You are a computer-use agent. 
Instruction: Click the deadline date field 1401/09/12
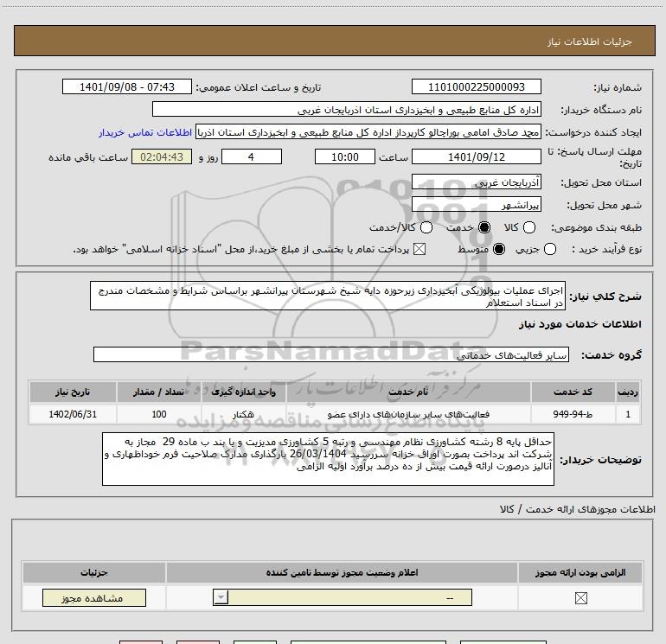476,156
